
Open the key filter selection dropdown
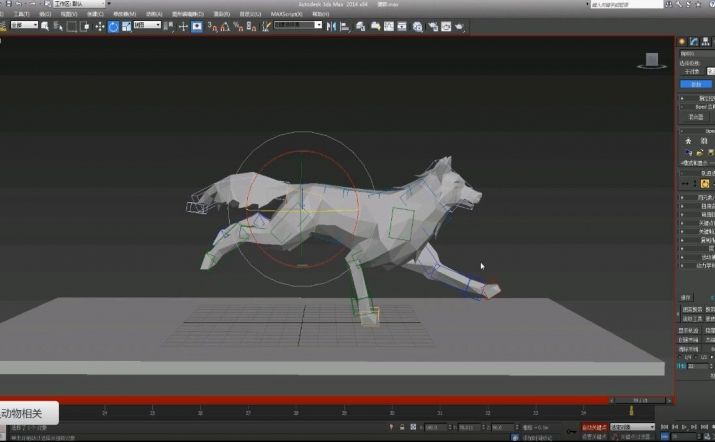632,427
